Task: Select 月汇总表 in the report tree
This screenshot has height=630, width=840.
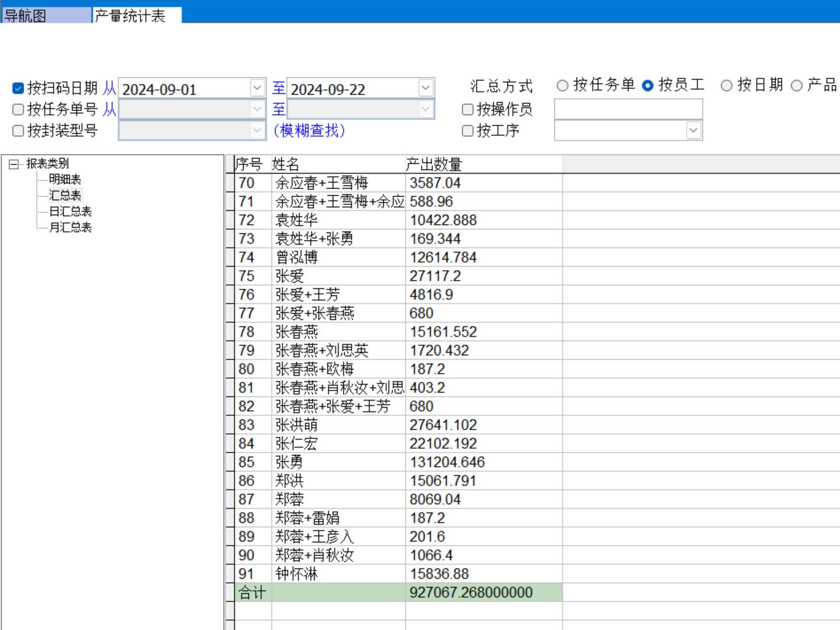Action: (70, 227)
